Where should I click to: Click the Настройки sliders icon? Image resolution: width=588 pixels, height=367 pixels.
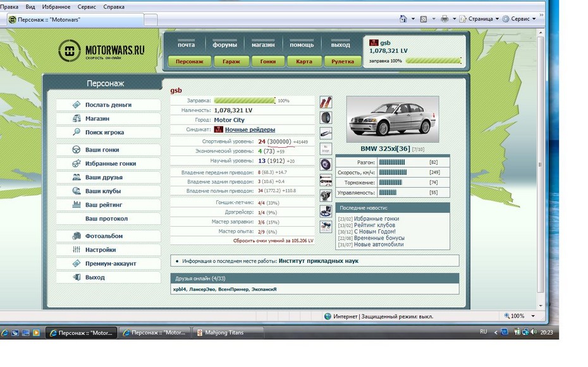(x=77, y=250)
